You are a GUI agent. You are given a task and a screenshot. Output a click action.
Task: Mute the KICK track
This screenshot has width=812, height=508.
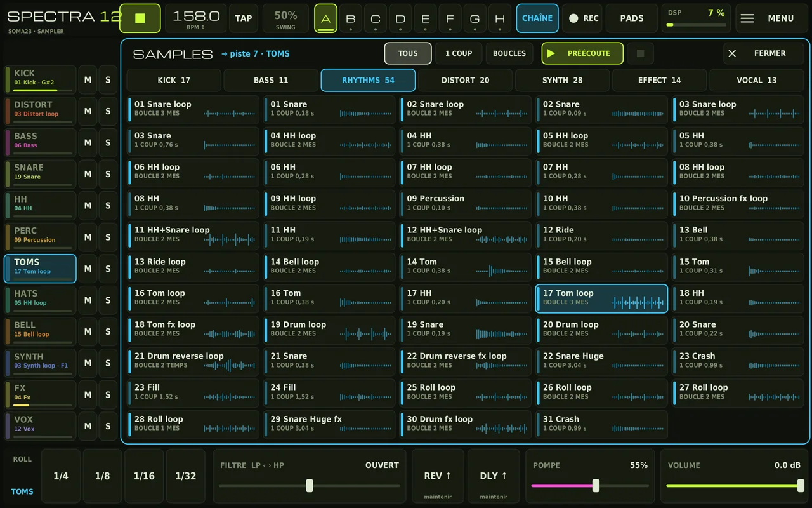point(88,79)
